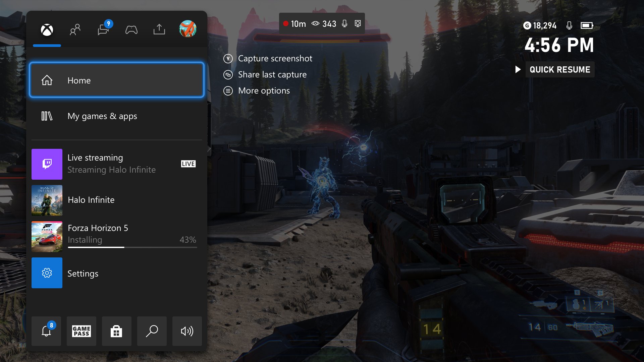Select Share last capture option

(x=272, y=74)
